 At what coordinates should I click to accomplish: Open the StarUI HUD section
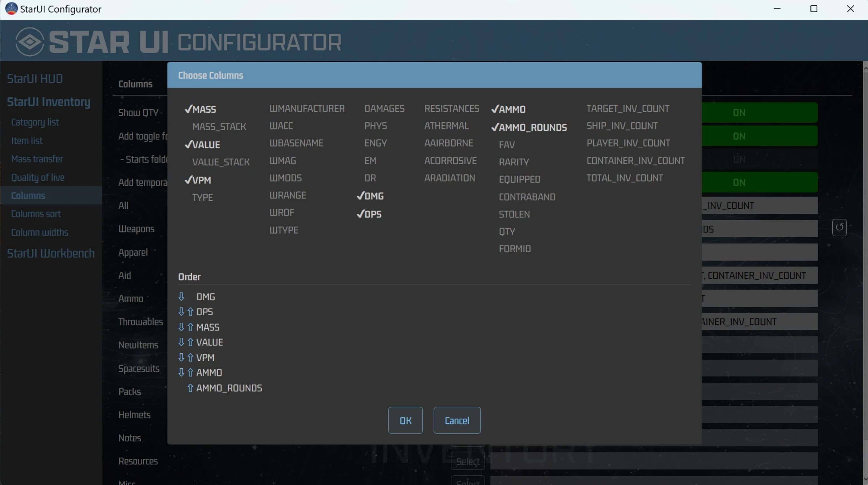tap(35, 78)
